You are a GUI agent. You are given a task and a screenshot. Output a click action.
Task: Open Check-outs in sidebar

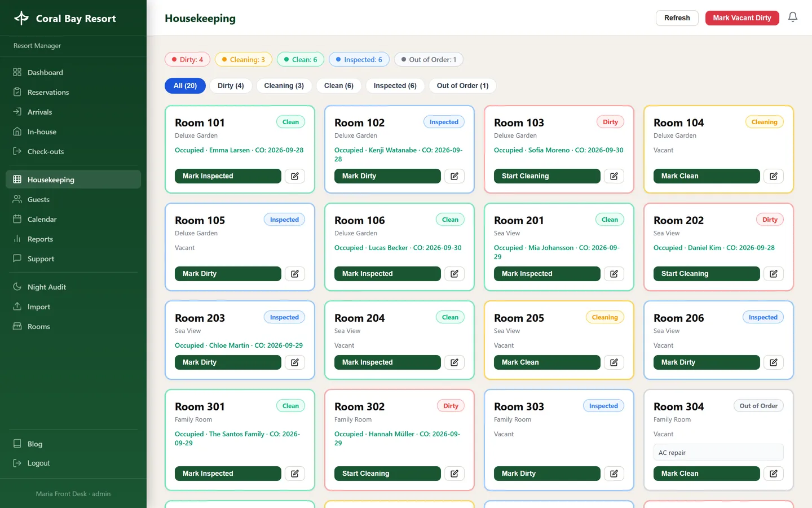point(73,151)
